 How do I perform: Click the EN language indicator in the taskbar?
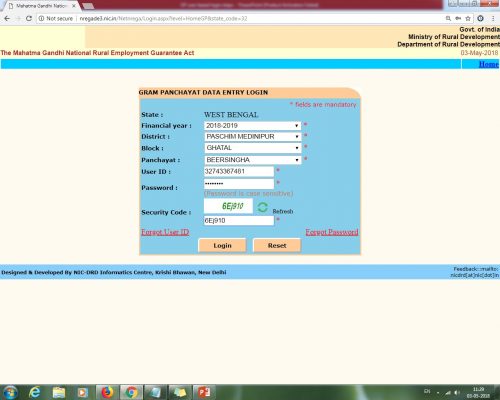(427, 391)
